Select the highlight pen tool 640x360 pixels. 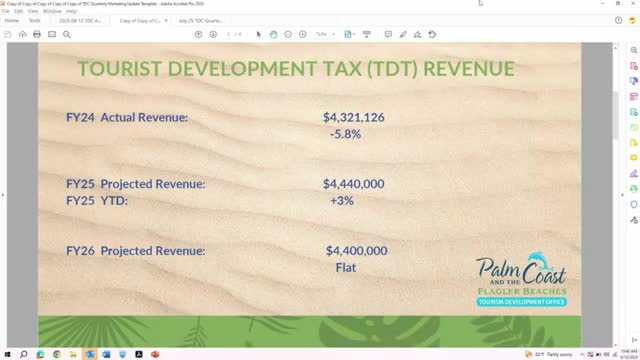click(403, 35)
